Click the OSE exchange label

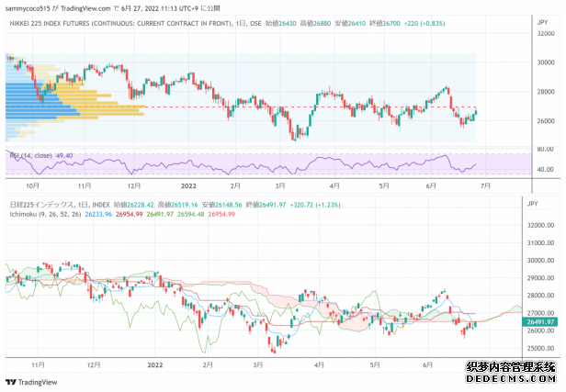click(x=255, y=24)
